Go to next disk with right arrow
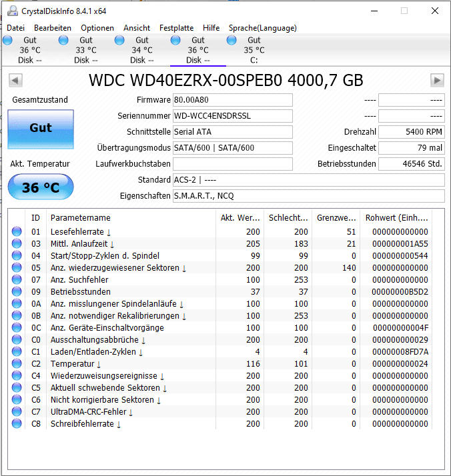Screen dimensions: 451x476 pos(437,81)
